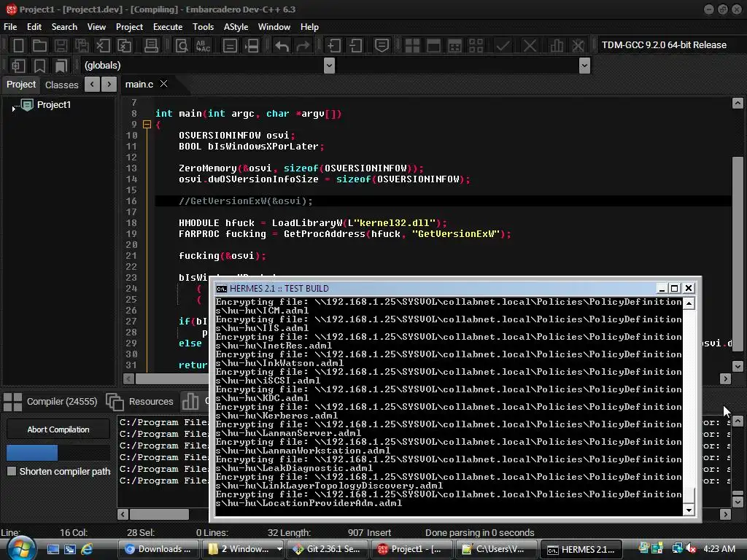The width and height of the screenshot is (747, 560).
Task: Open the AStyle menu
Action: coord(236,27)
